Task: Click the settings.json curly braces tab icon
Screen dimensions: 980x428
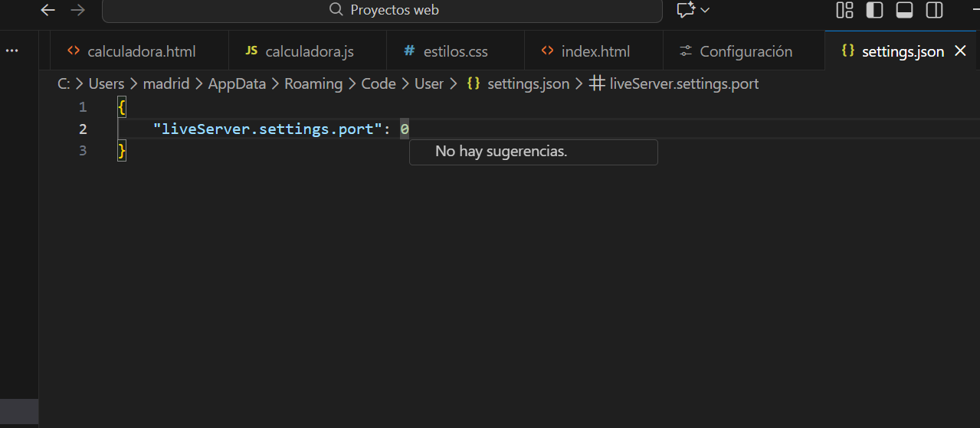Action: (x=847, y=51)
